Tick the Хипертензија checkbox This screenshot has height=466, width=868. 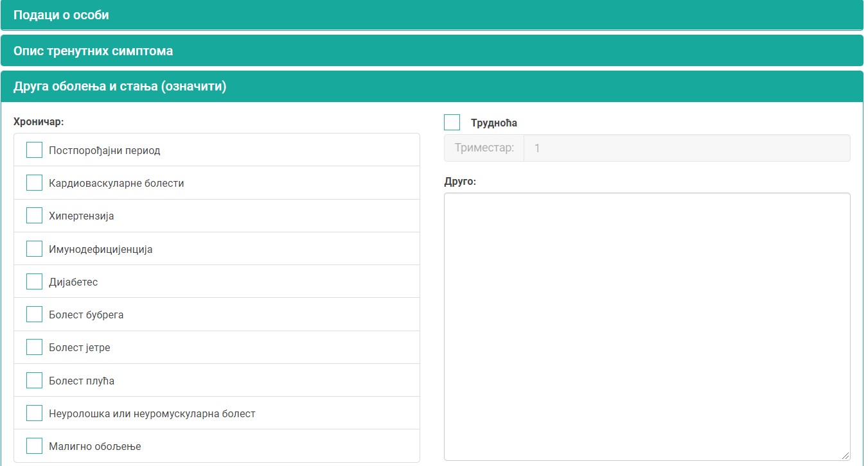click(34, 216)
